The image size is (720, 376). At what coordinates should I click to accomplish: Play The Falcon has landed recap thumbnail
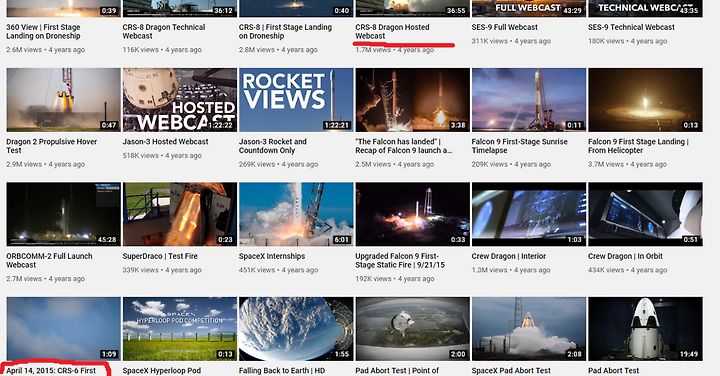[x=412, y=100]
